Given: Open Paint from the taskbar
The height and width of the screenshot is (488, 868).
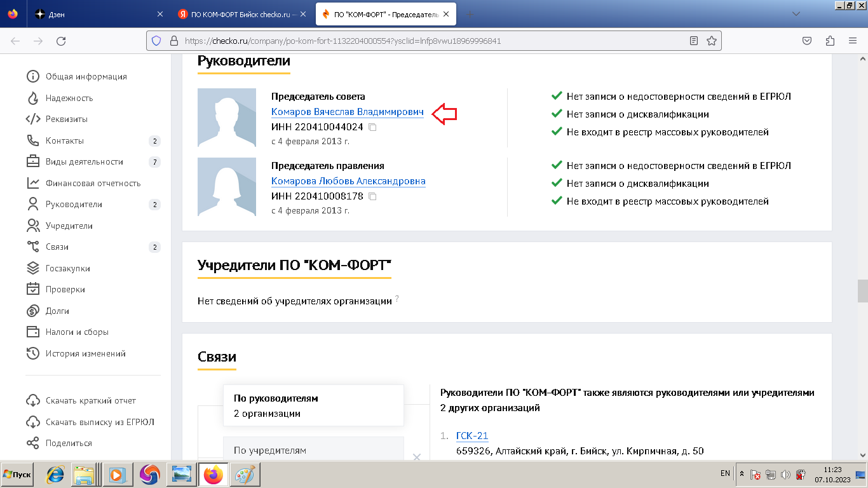Looking at the screenshot, I should coord(245,474).
